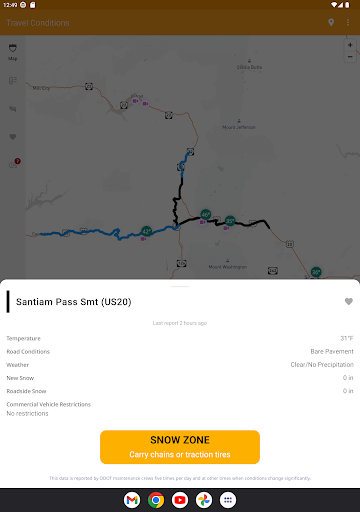Viewport: 360px width, 512px height.
Task: Select the Santiam Pass Smt (US20) title
Action: [x=74, y=302]
